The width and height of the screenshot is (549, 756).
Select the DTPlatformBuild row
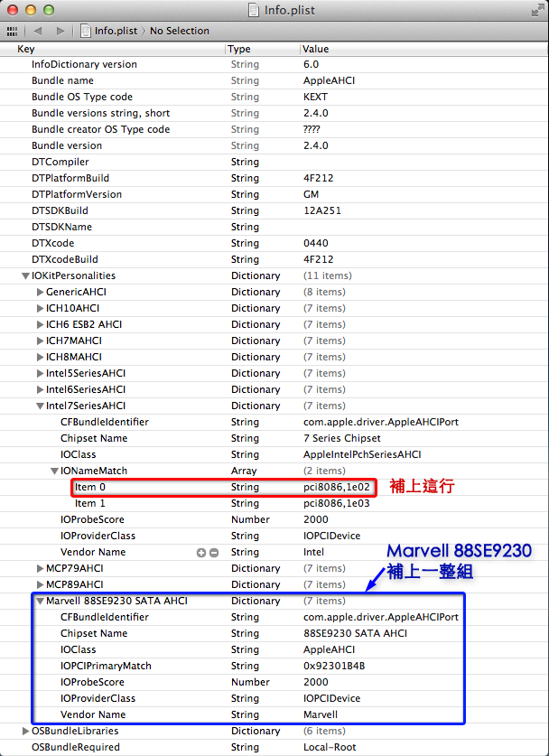coord(274,179)
